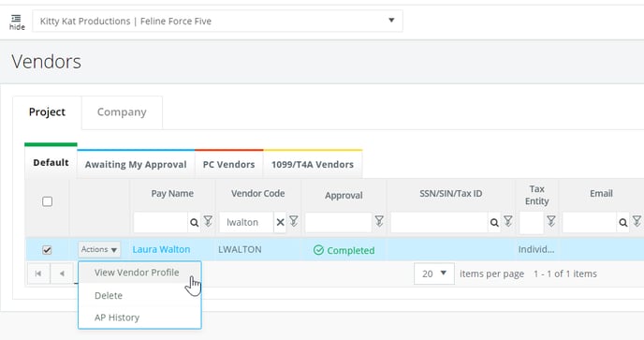Select the Default view tab
Screen dimensions: 644x340
51,162
